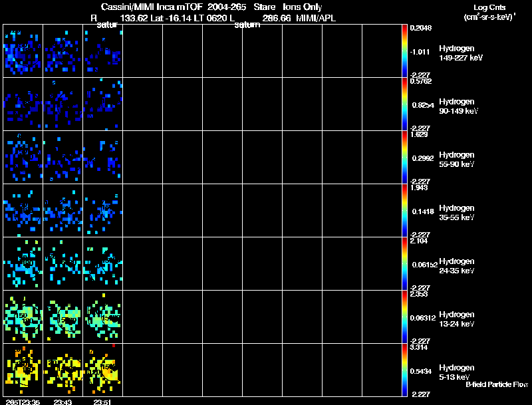Click the 265T23:35 time label
532x405 pixels.
[x=23, y=402]
